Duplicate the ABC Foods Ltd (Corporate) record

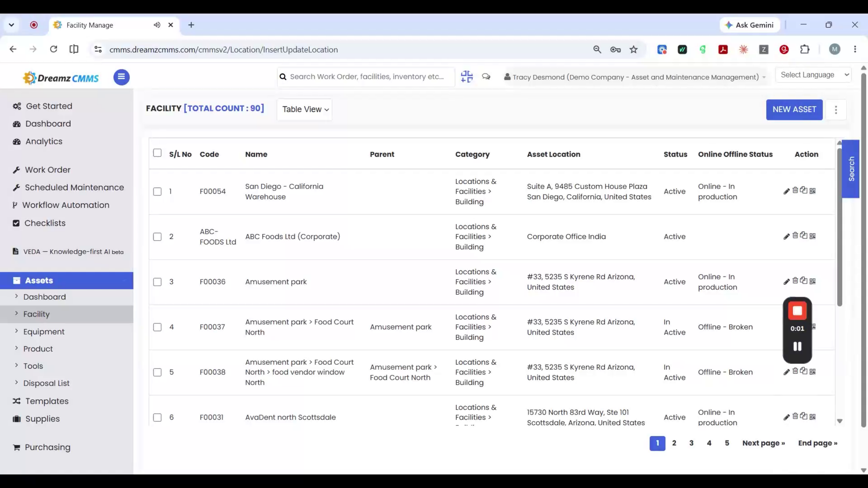point(804,235)
